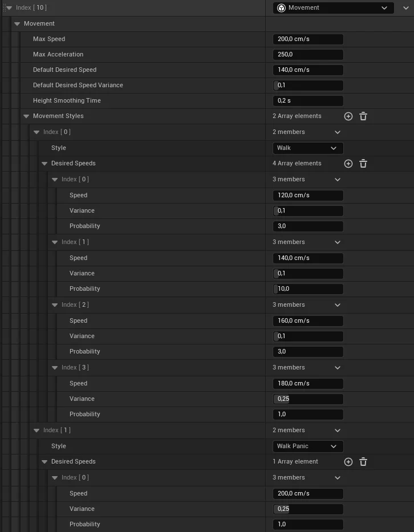Open the chevron dropdown at top-right corner
Screen dimensions: 414x532
tap(406, 7)
